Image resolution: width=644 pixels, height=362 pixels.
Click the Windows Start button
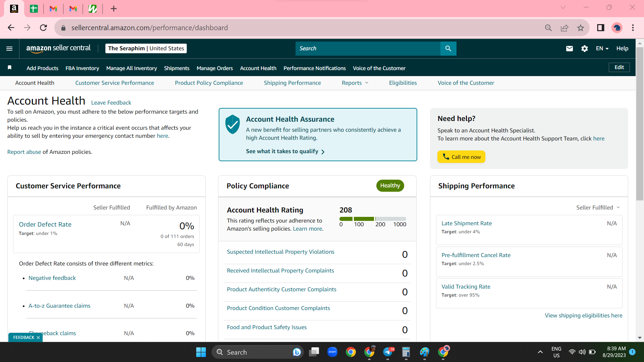[x=201, y=352]
